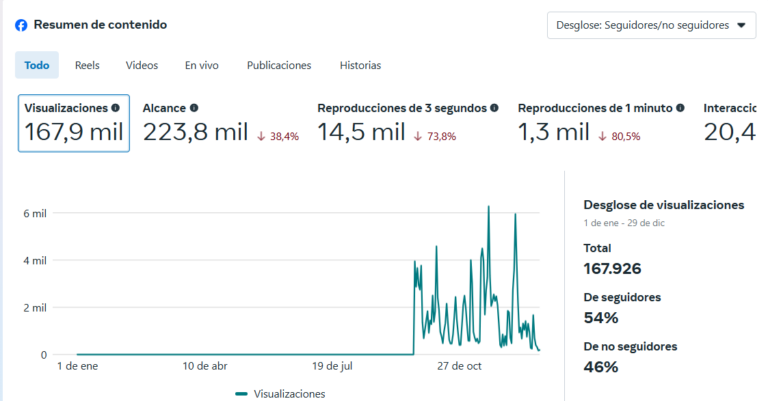The image size is (768, 401).
Task: Select the Visualizaciones 167,9 mil metric card
Action: (x=73, y=124)
